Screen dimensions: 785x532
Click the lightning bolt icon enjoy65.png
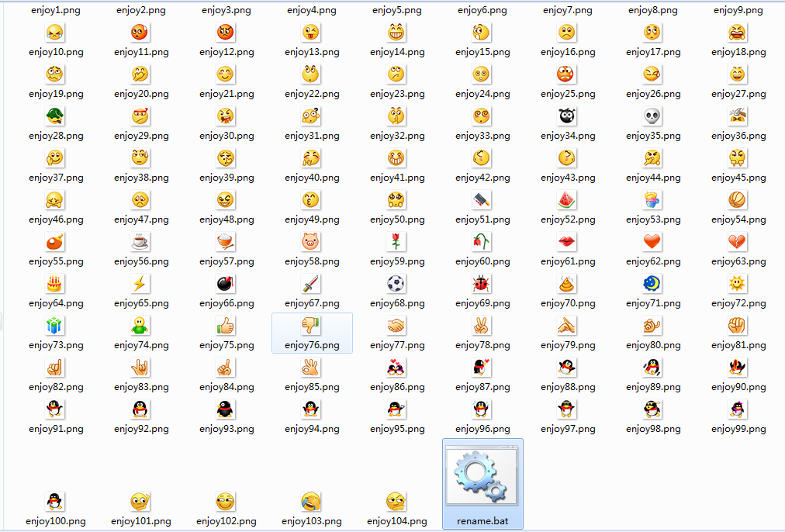coord(140,284)
